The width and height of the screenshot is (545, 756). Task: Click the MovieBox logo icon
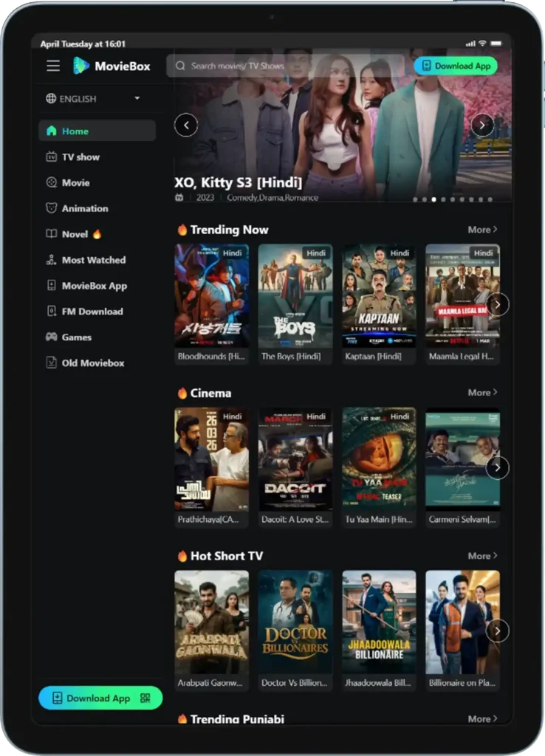[80, 66]
